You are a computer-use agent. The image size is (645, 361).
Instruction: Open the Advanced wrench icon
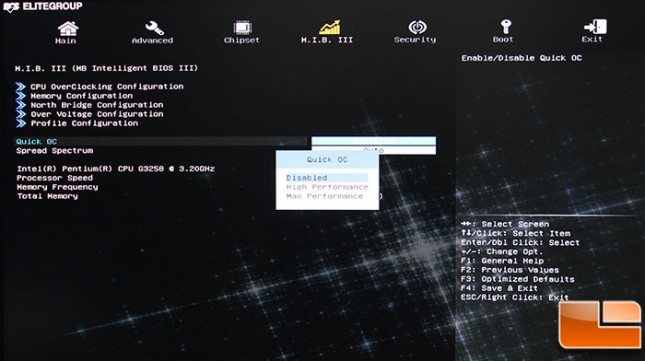(154, 28)
